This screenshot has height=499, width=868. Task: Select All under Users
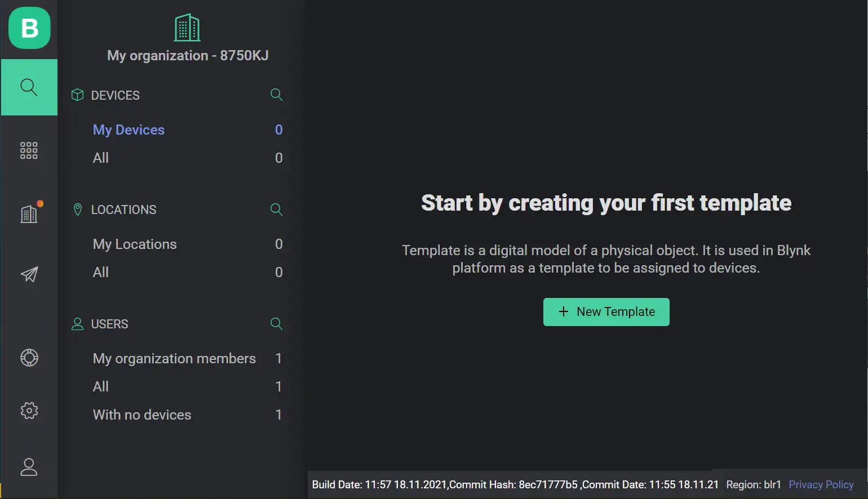tap(101, 387)
